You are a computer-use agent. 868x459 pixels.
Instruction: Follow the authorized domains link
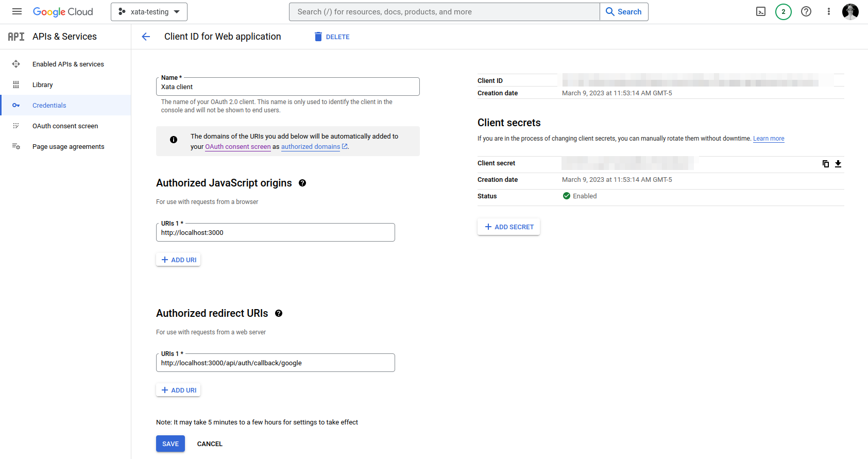(x=311, y=147)
